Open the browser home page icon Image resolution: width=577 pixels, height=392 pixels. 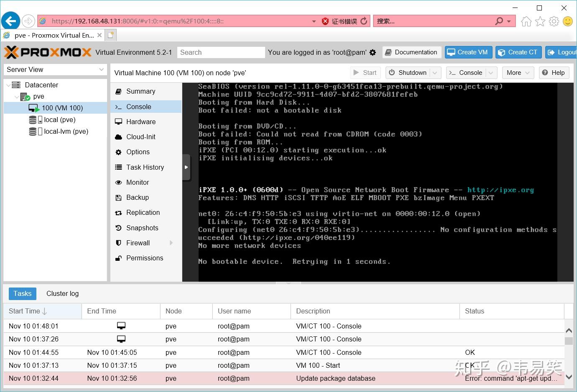click(x=526, y=21)
